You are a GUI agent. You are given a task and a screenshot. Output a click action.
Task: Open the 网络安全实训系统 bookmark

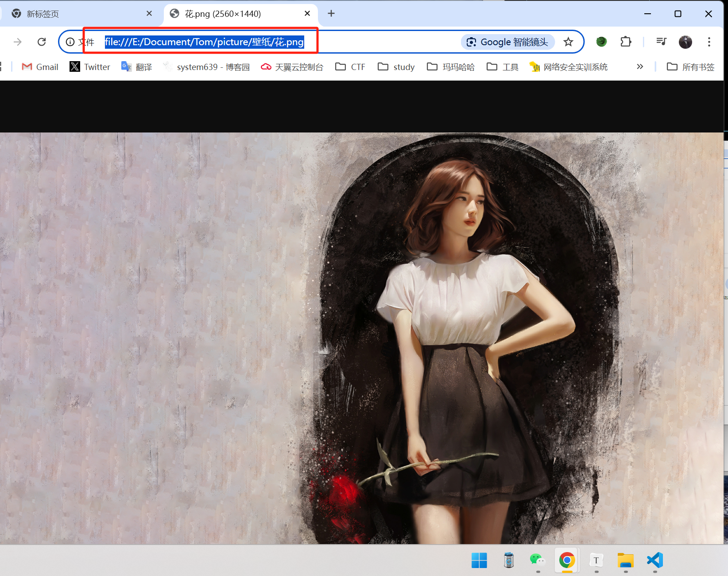569,67
